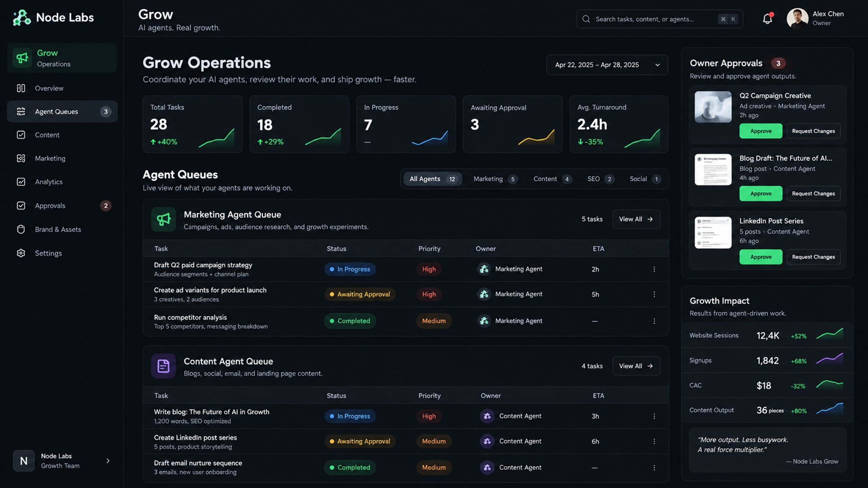View all Content Agent Queue tasks
Viewport: 868px width, 488px height.
636,366
